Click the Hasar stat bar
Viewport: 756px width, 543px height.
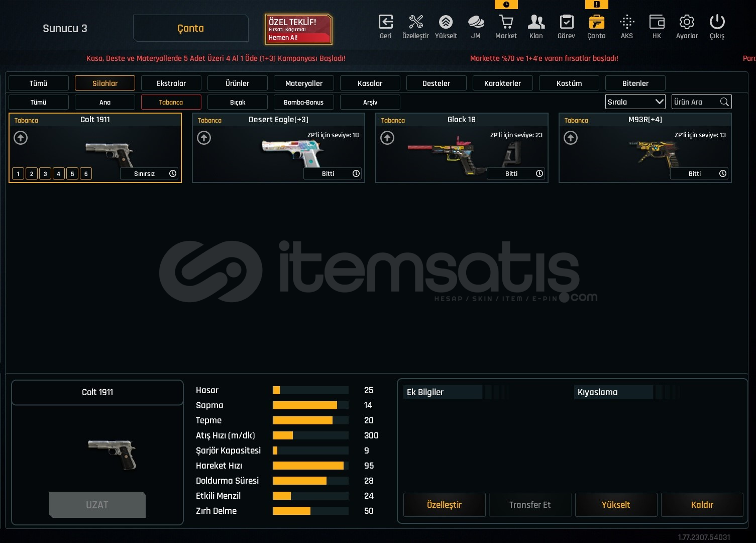[x=311, y=390]
